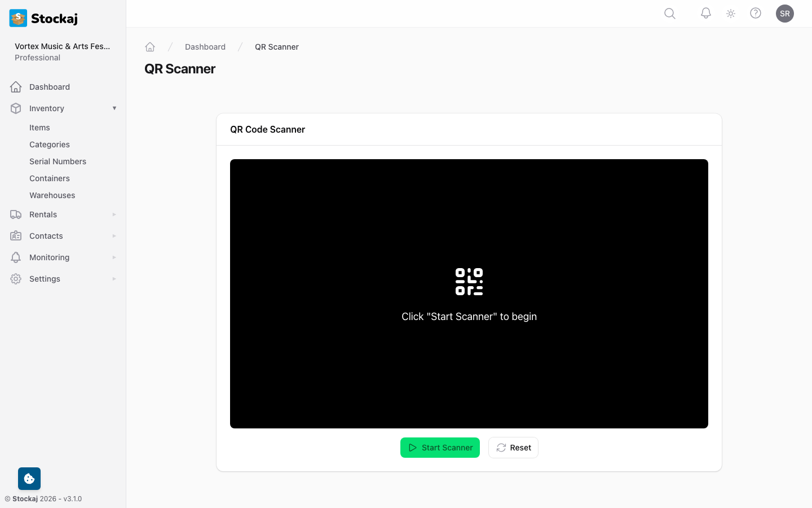Image resolution: width=812 pixels, height=508 pixels.
Task: Open the Warehouses page
Action: click(x=52, y=195)
